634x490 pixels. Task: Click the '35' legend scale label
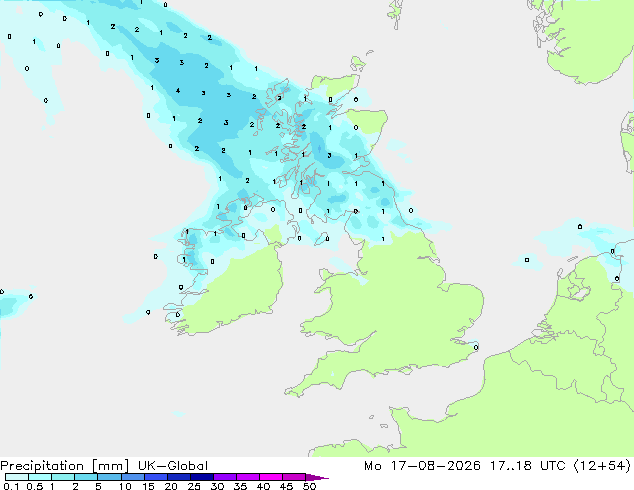(240, 486)
